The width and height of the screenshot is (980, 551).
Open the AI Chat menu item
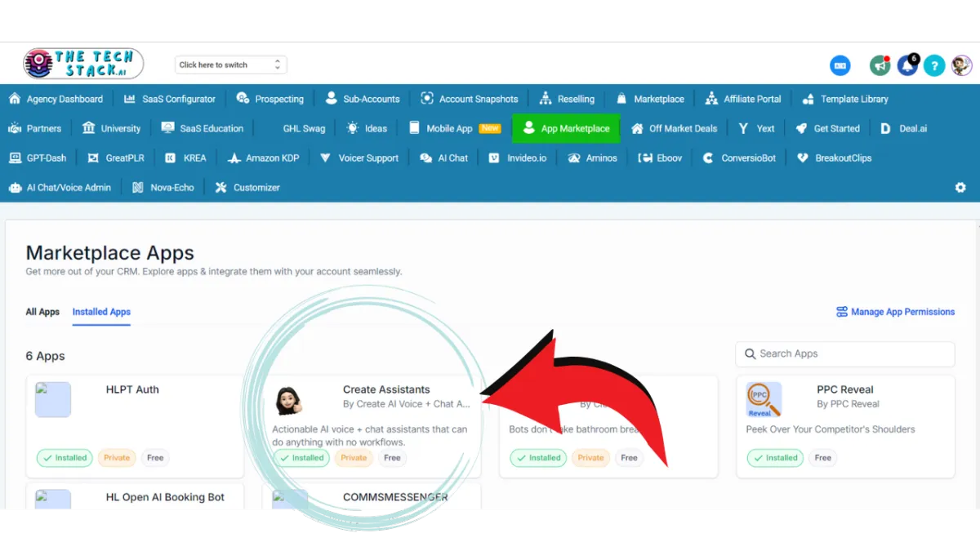[443, 158]
